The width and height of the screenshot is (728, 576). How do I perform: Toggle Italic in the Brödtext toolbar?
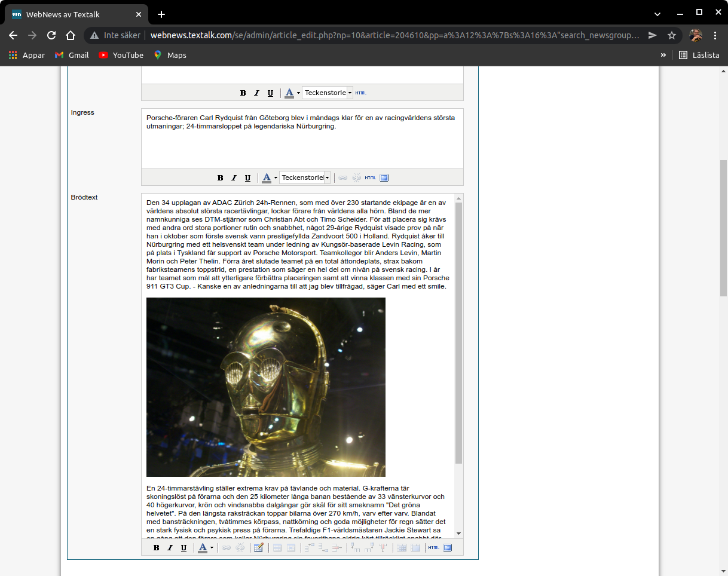170,547
